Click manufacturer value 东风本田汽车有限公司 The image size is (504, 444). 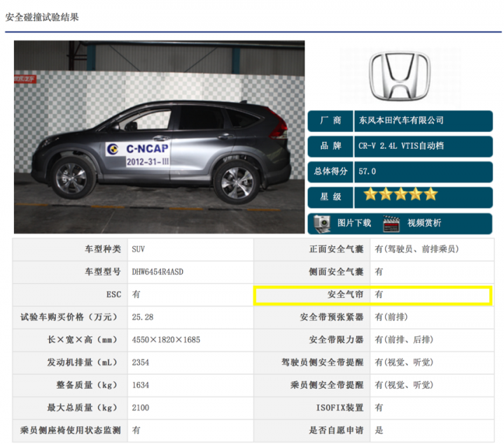[401, 120]
